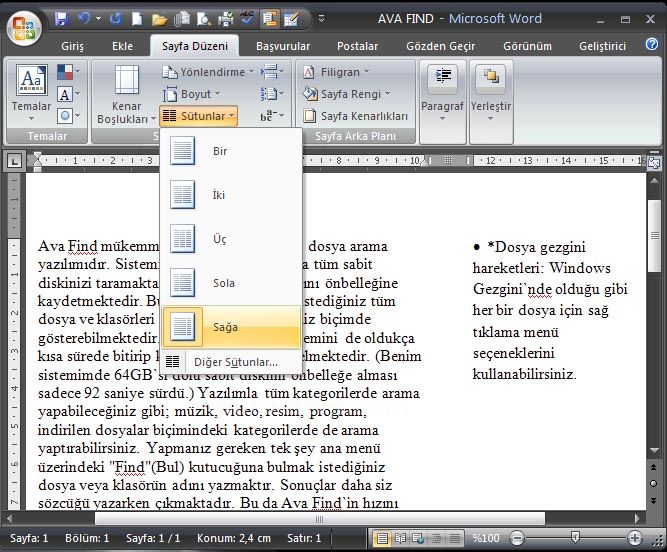667x552 pixels.
Task: Customize the Quick Access Toolbar dropdown
Action: click(322, 19)
